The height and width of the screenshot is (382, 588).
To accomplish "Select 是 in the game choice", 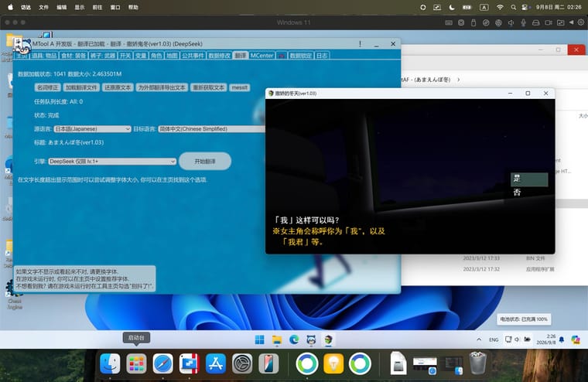I will [529, 179].
